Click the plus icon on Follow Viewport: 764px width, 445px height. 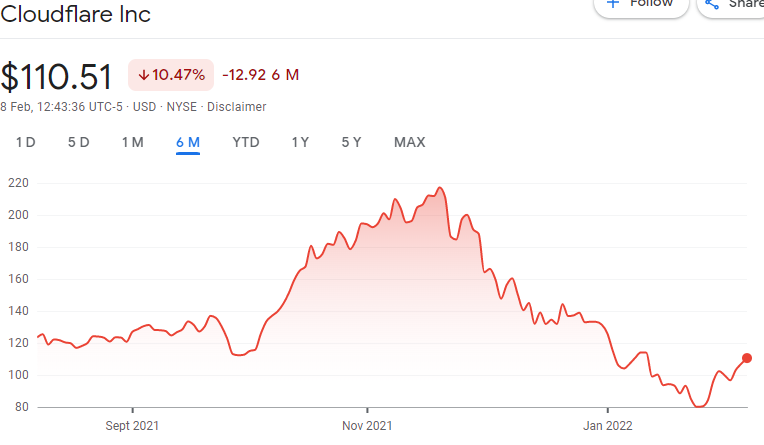tap(614, 4)
